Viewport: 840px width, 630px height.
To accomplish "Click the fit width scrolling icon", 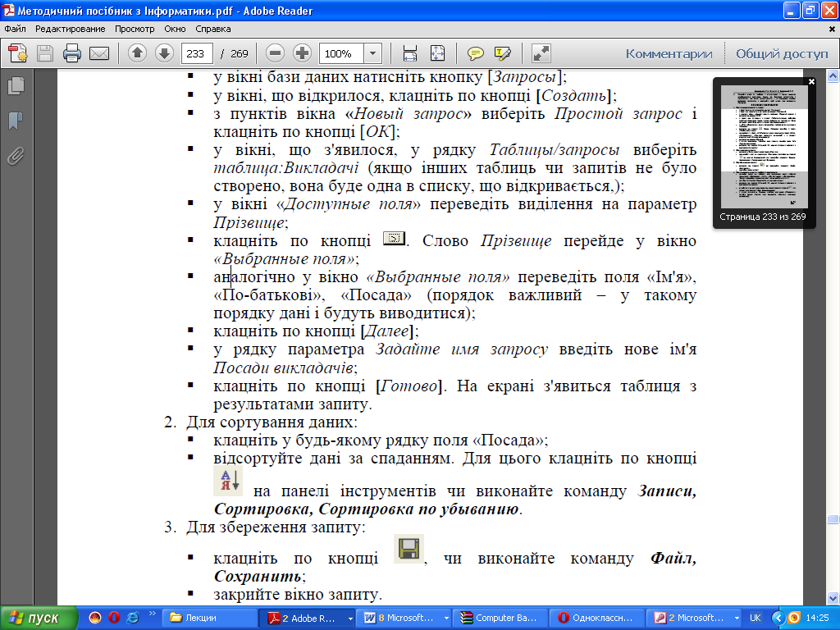I will click(410, 53).
